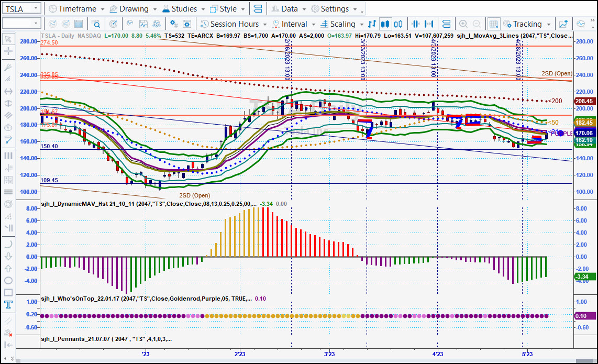Expand the Interval dropdown
The width and height of the screenshot is (598, 364).
coord(314,24)
